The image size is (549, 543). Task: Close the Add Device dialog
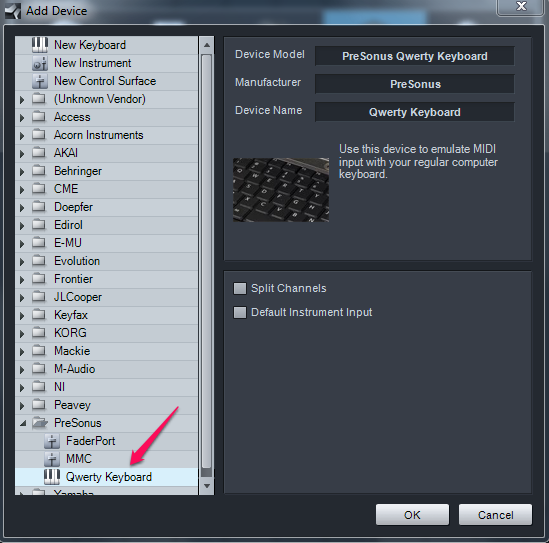pyautogui.click(x=521, y=7)
